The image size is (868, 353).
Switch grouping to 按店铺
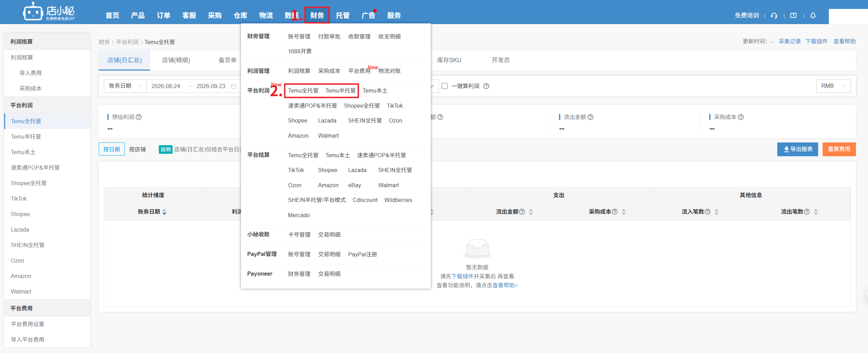coord(138,149)
